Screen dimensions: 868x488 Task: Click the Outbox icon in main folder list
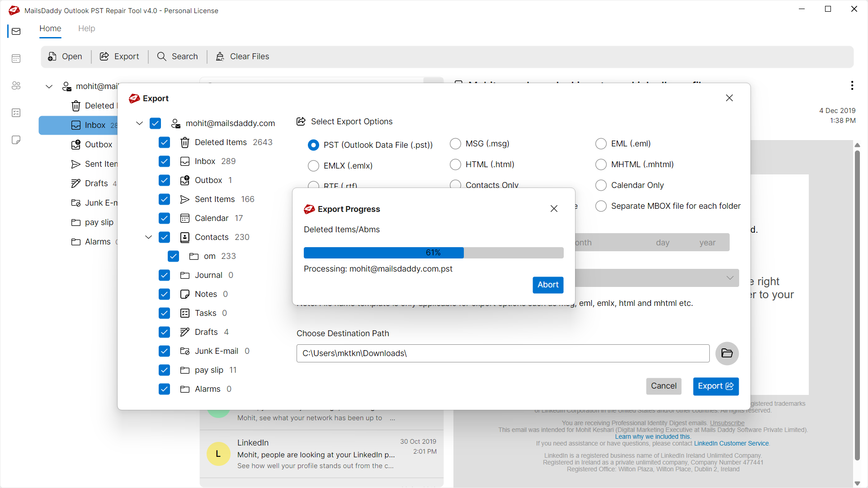(x=76, y=145)
